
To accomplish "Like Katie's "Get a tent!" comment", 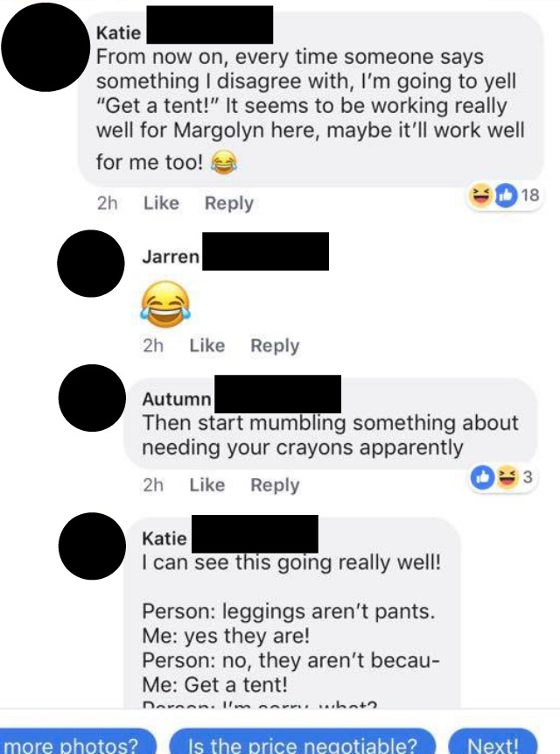I will click(161, 203).
